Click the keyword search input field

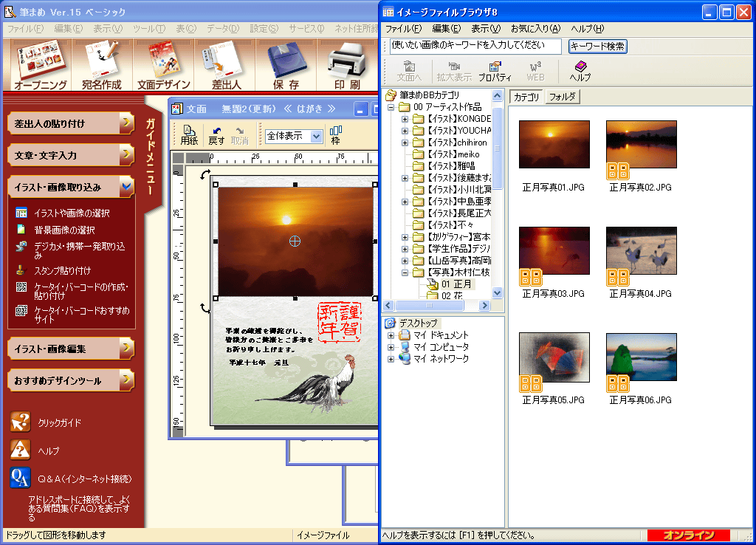[x=475, y=47]
